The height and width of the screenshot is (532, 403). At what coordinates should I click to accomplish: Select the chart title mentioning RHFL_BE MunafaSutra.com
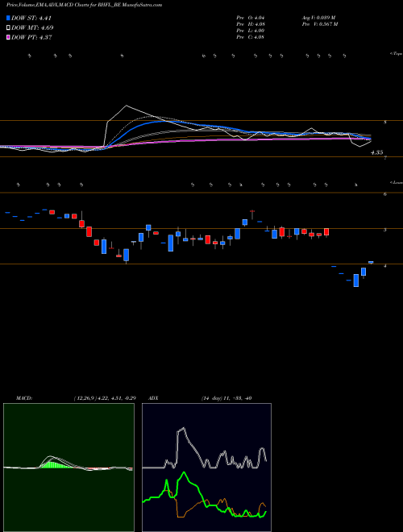tap(84, 5)
